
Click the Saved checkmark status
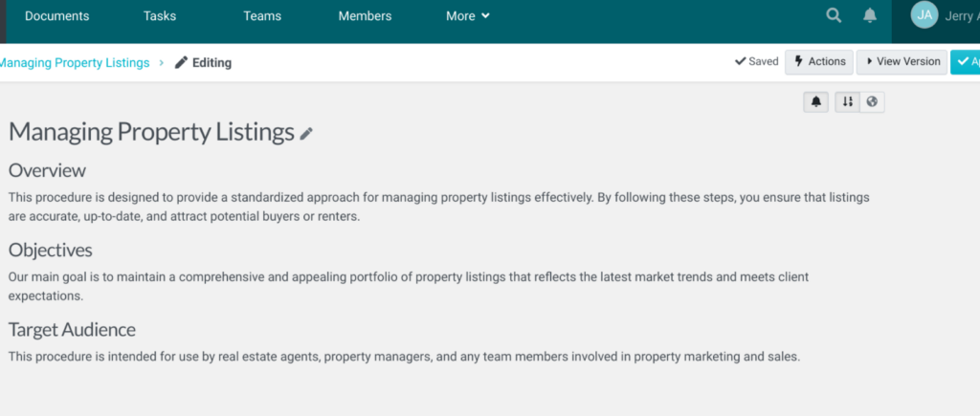756,62
